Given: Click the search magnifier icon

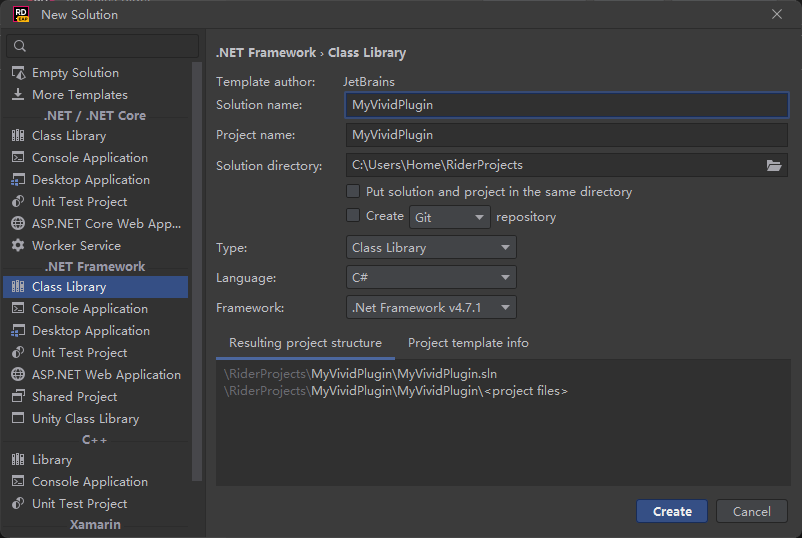Looking at the screenshot, I should (x=20, y=46).
